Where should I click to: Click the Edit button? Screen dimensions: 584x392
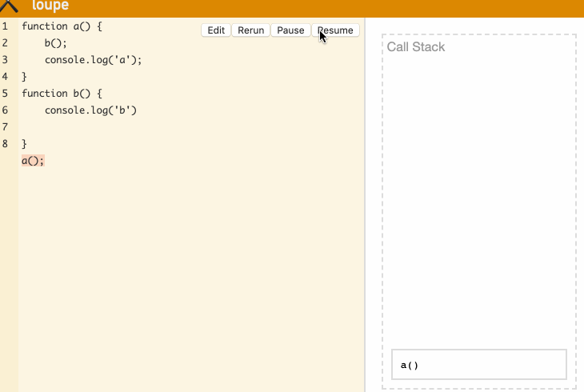[216, 30]
